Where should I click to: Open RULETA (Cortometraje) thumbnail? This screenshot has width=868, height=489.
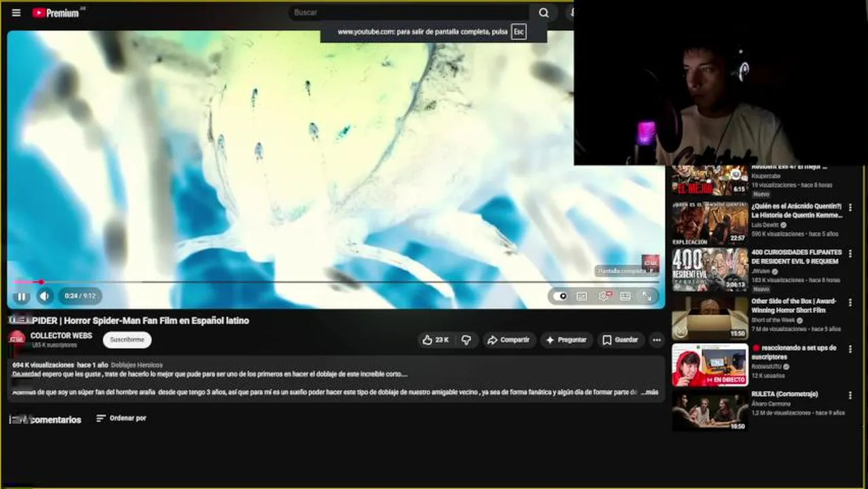tap(710, 410)
